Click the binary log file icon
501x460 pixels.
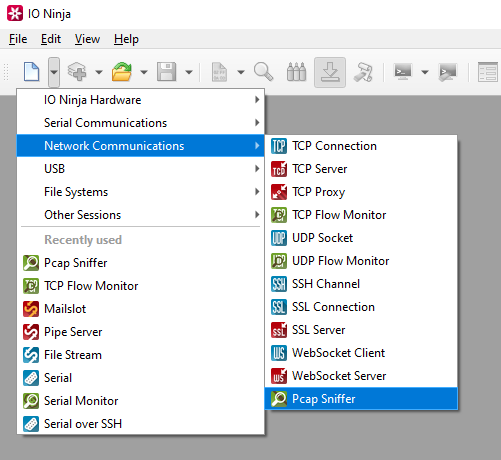219,72
